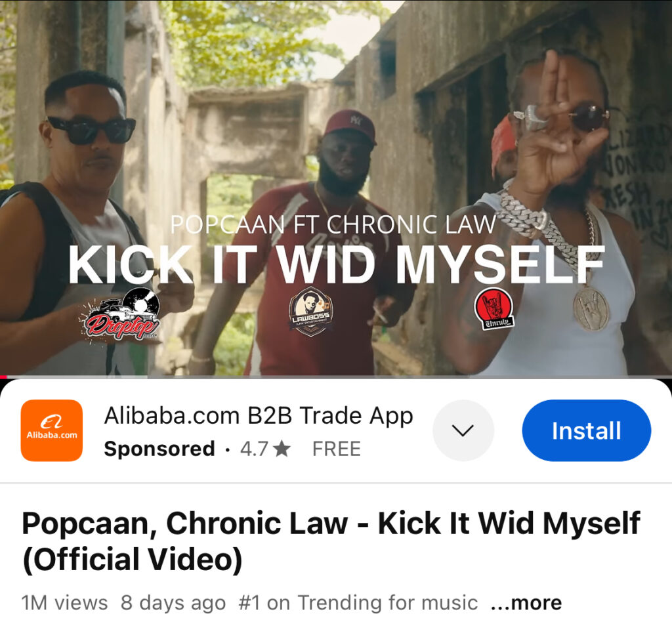Click the Sponsored ad label
The image size is (672, 620).
pyautogui.click(x=159, y=449)
